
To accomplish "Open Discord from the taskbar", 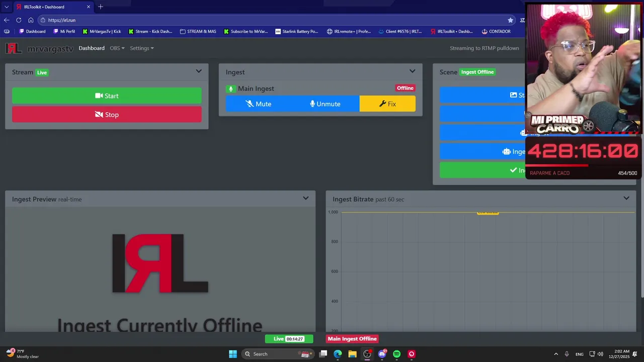I will coord(382,354).
